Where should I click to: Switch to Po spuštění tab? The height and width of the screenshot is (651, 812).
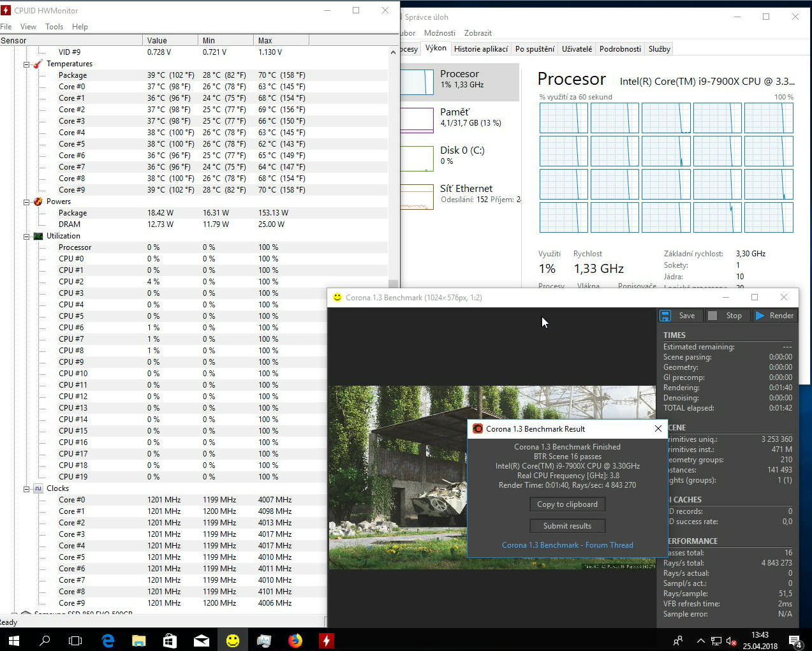click(535, 49)
